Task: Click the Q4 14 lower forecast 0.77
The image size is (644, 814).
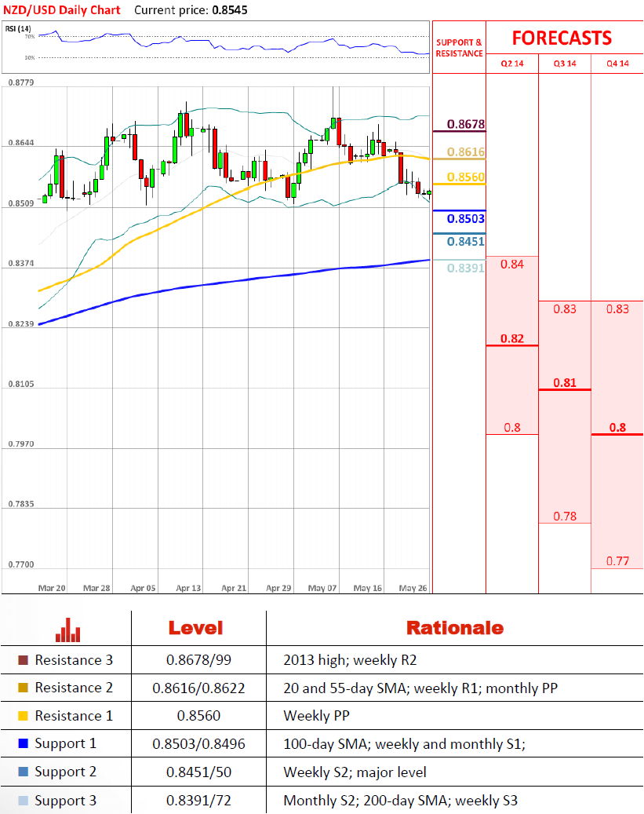Action: [617, 560]
